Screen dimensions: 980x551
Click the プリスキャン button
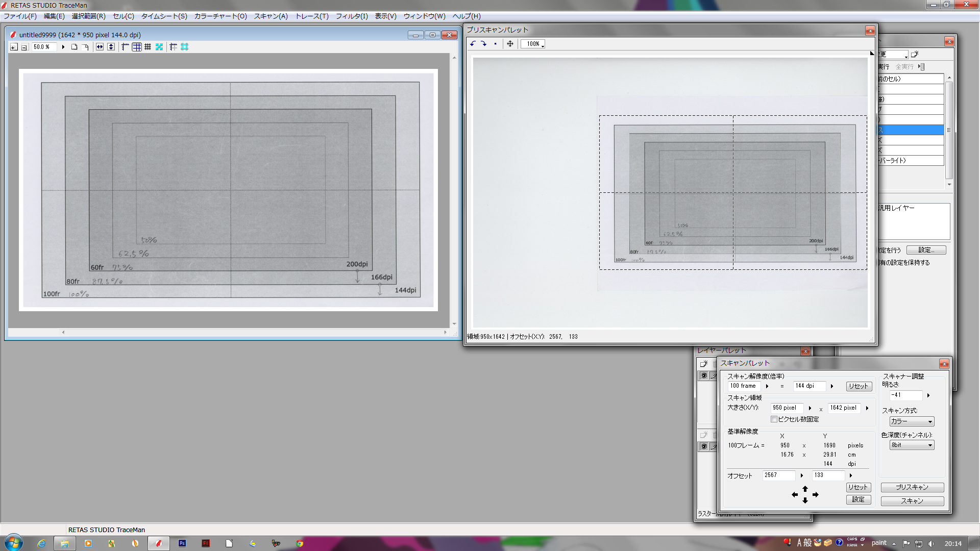point(912,487)
